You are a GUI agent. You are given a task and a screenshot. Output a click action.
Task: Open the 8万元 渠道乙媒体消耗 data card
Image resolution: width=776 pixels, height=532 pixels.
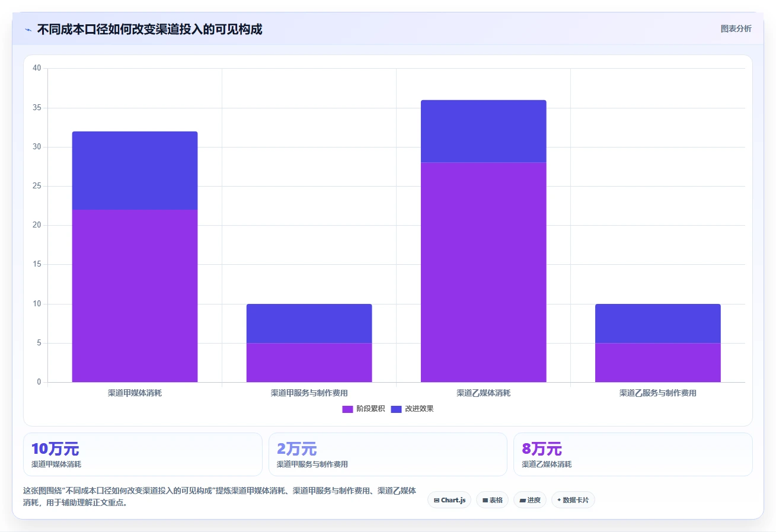point(633,454)
